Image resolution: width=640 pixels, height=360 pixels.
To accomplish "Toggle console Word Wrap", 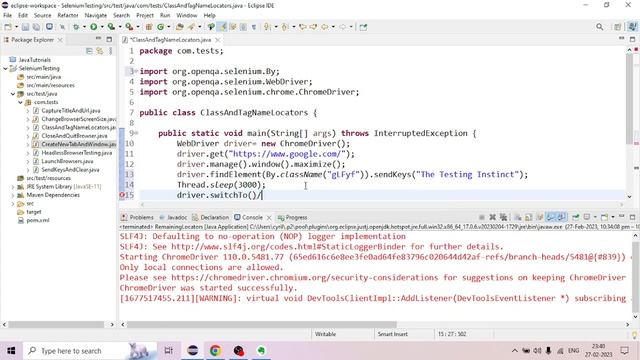I will pyautogui.click(x=540, y=217).
